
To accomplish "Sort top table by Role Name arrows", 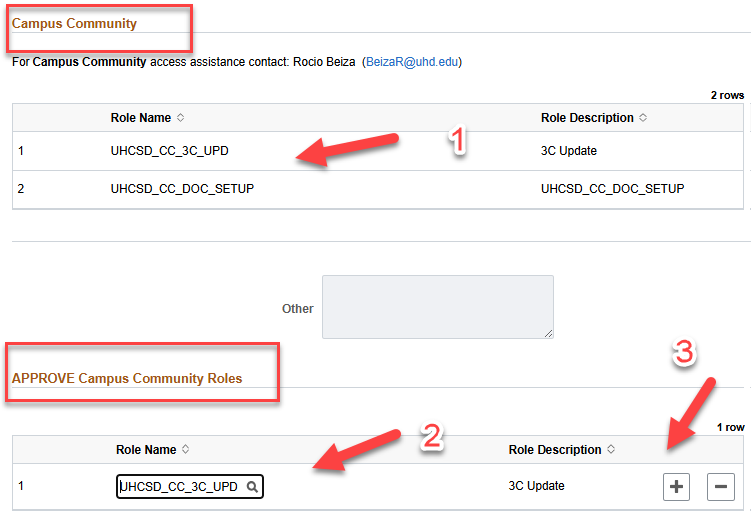I will click(x=180, y=118).
